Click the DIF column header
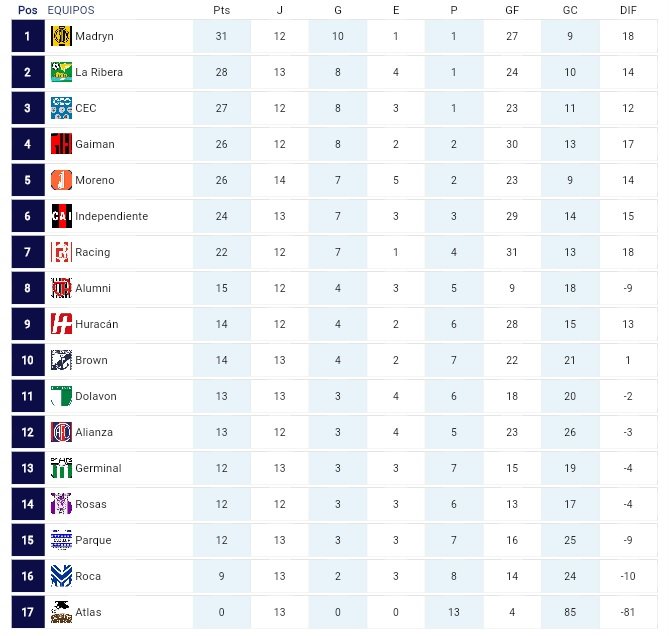The width and height of the screenshot is (669, 636). [x=628, y=10]
